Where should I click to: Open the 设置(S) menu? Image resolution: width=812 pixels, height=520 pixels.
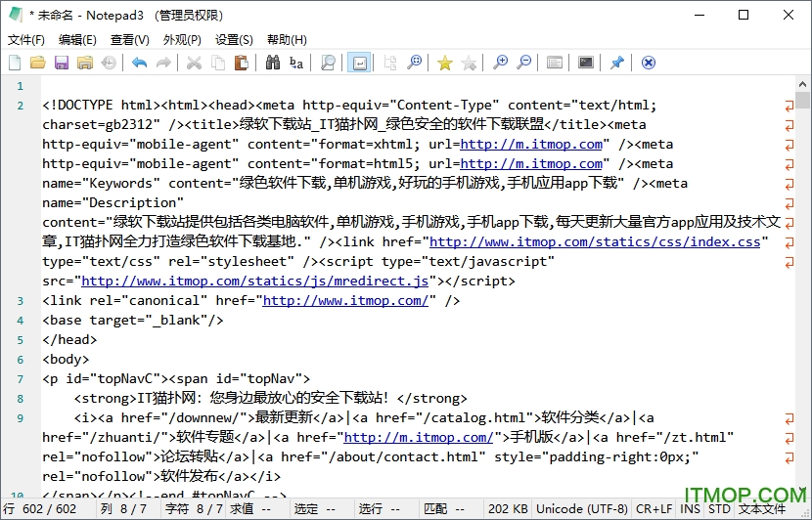pos(234,40)
